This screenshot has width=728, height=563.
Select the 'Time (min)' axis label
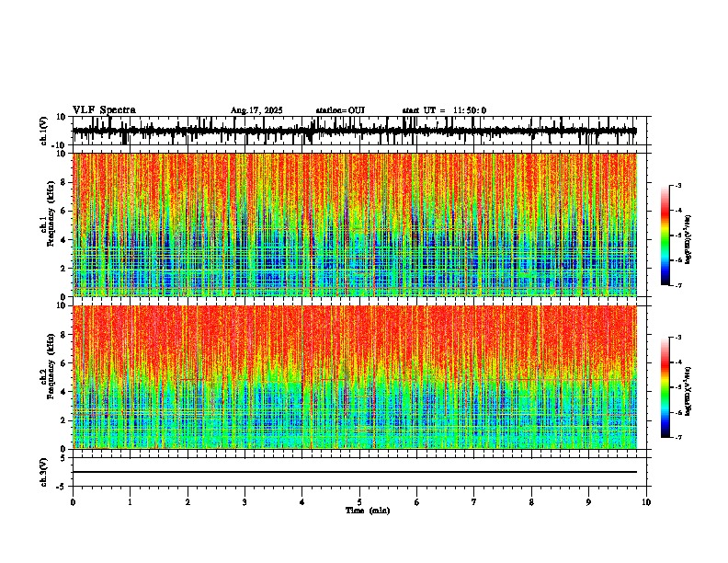(x=368, y=511)
